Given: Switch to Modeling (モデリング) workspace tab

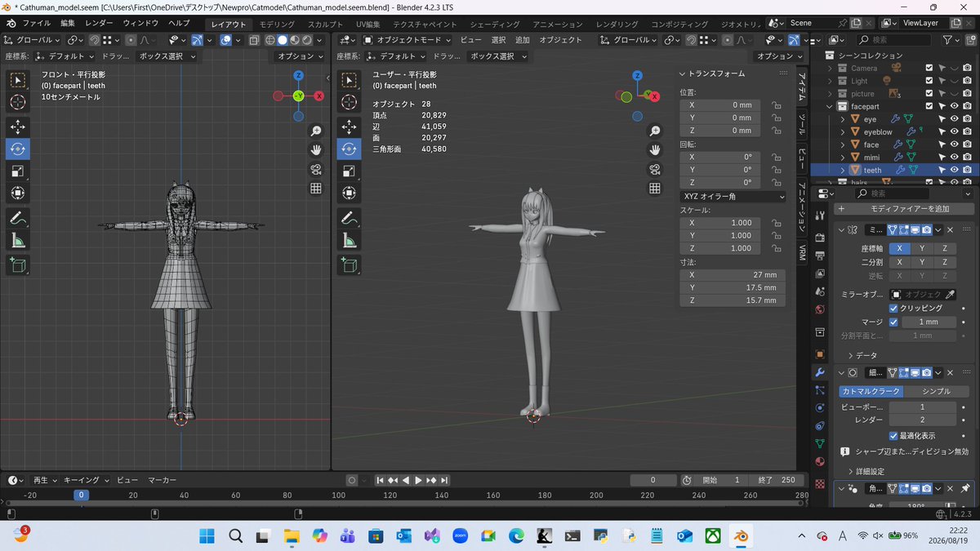Looking at the screenshot, I should point(277,24).
